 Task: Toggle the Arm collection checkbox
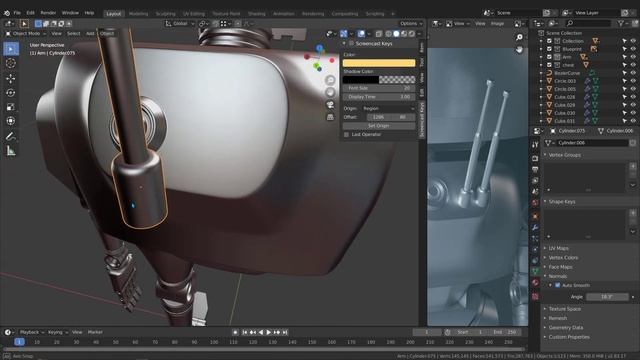tap(549, 57)
